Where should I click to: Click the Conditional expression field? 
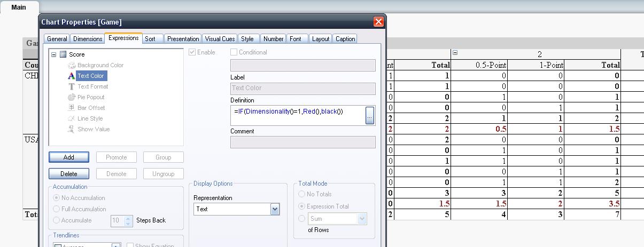click(x=303, y=65)
